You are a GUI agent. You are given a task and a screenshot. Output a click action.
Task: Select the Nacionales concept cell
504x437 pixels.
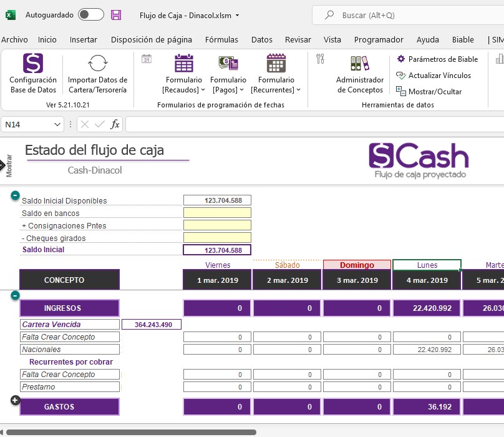[70, 350]
